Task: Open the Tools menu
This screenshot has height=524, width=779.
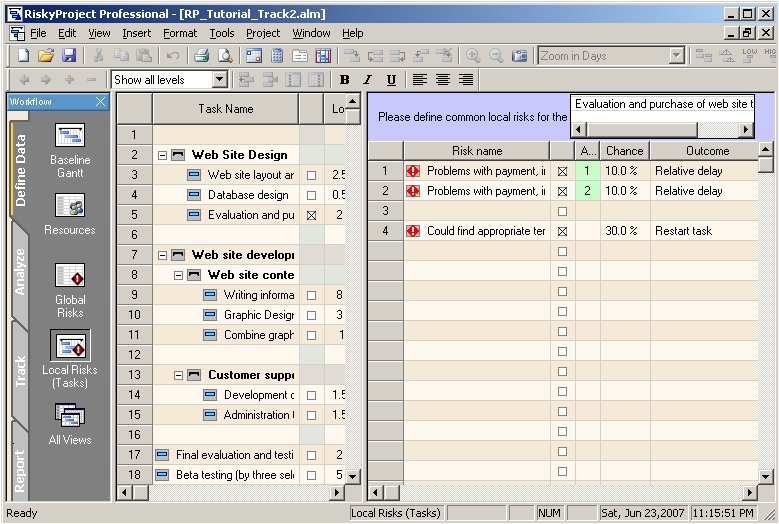Action: [x=222, y=33]
